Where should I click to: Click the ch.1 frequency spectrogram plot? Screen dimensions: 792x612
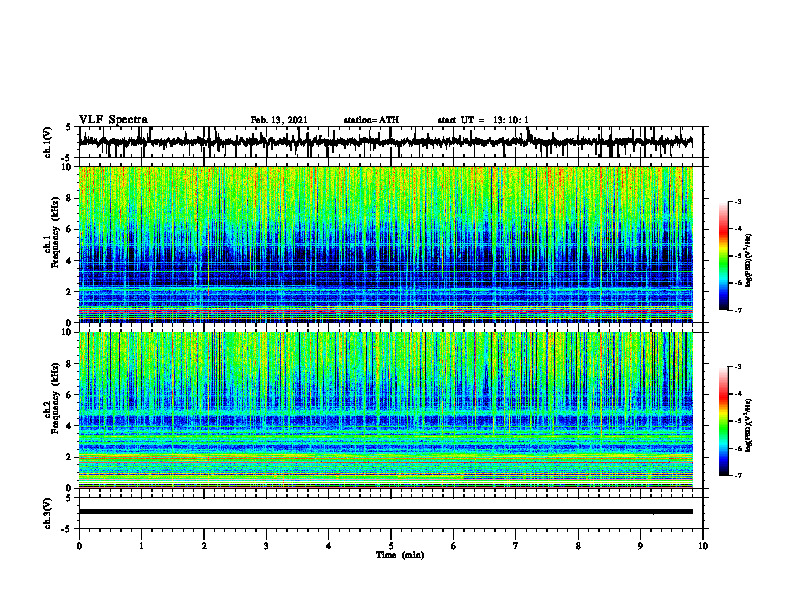point(391,244)
